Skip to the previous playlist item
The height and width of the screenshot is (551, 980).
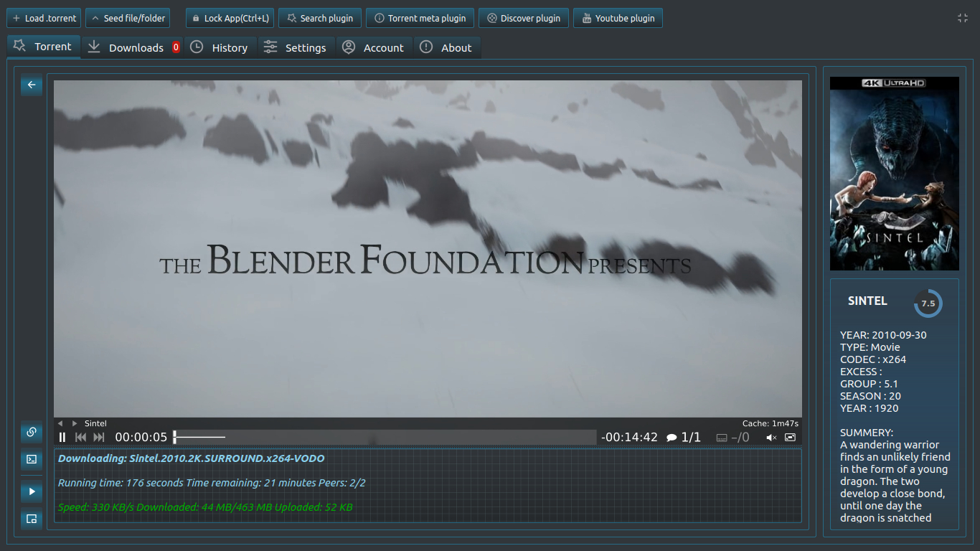point(81,437)
